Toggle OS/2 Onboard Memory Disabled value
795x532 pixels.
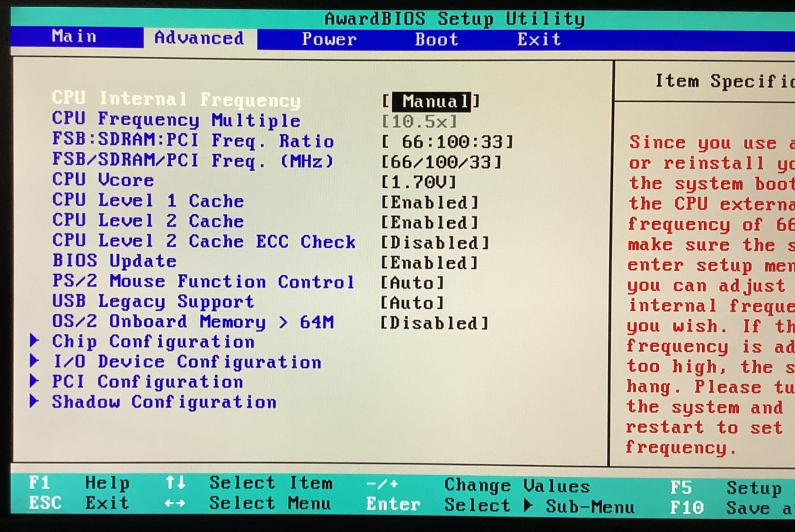[435, 323]
